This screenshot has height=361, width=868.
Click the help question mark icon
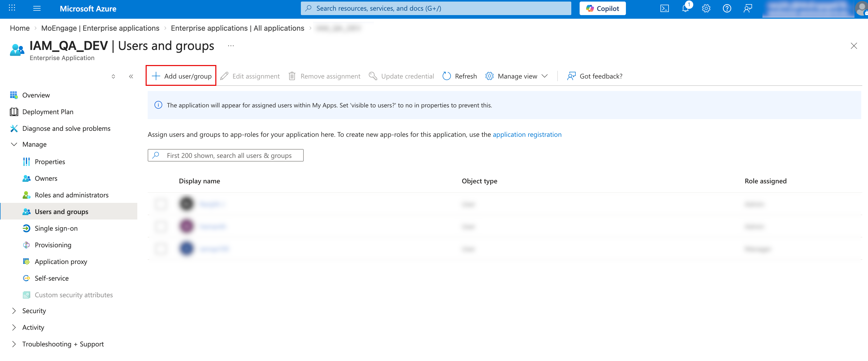[727, 8]
